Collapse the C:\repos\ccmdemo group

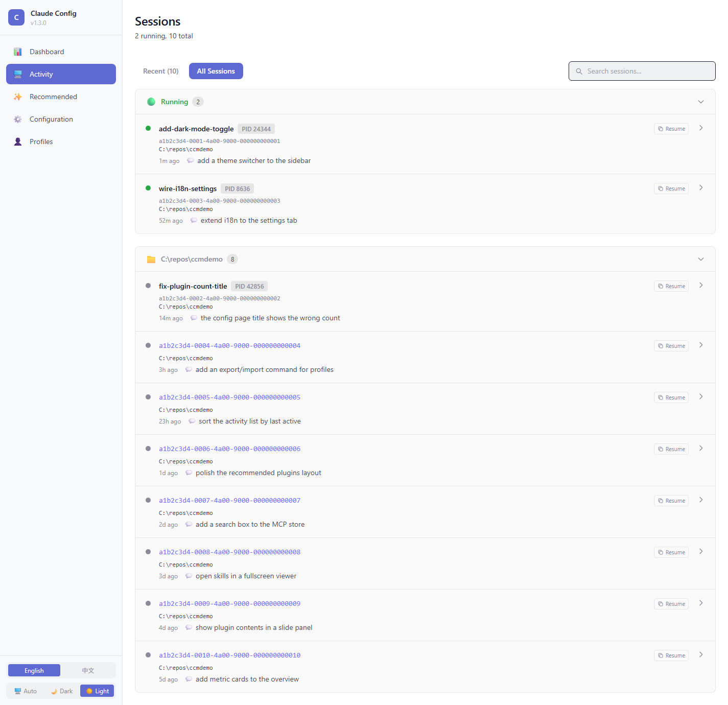[x=701, y=259]
